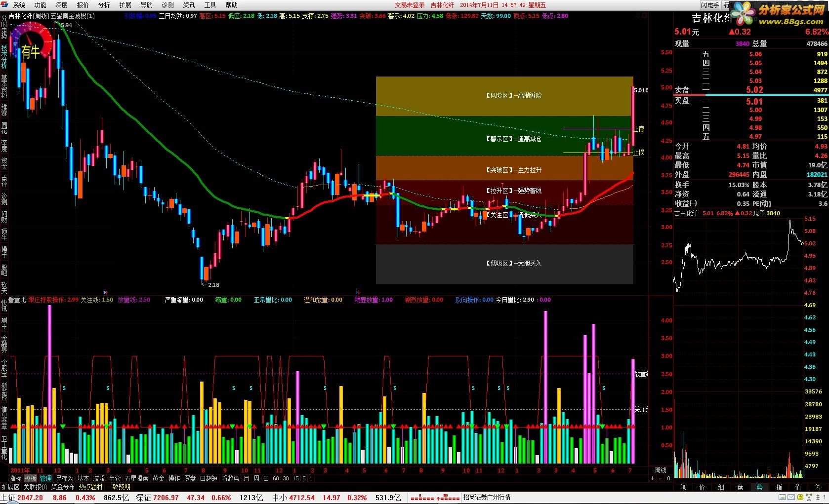Switch chart period to 日
This screenshot has height=504, width=829.
point(266,478)
